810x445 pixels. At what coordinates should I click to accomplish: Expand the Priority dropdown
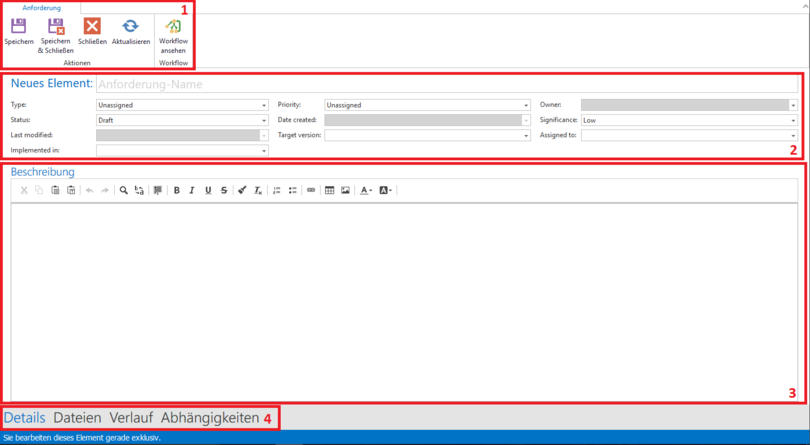[x=427, y=105]
